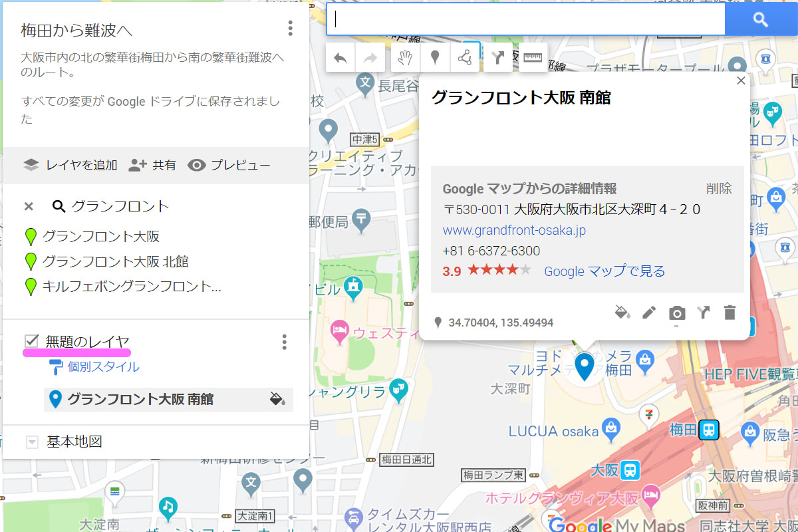Open layer options menu for 無題のレイヤ

click(x=284, y=342)
